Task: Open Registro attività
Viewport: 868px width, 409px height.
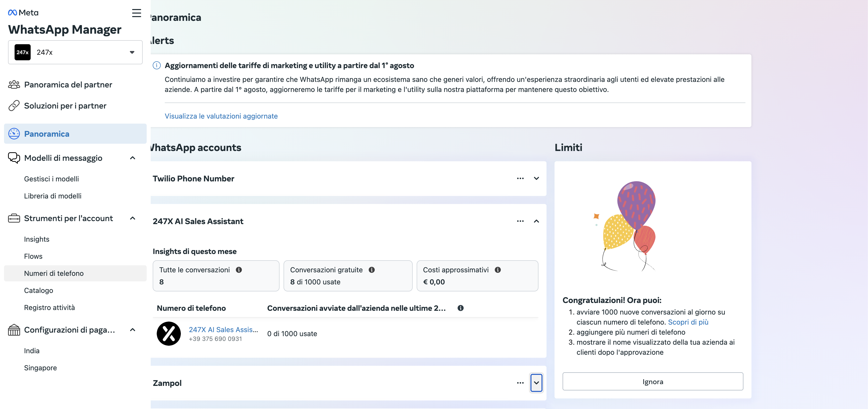Action: [49, 308]
